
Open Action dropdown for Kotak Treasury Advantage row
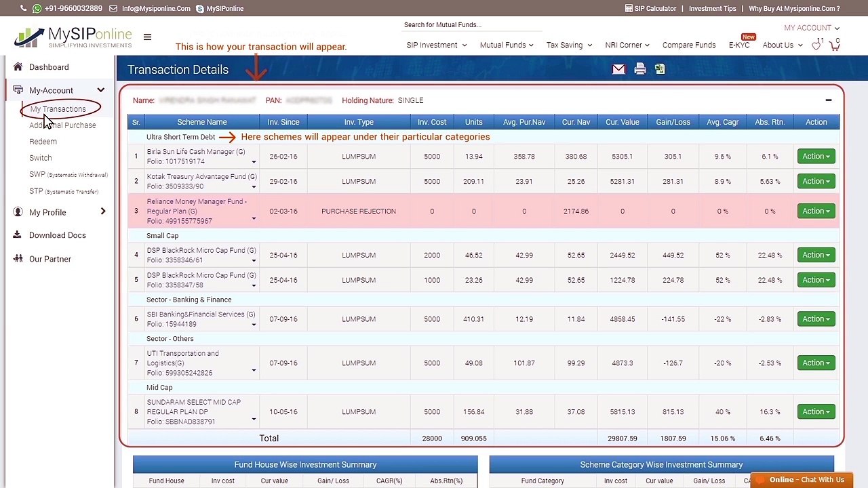coord(816,181)
